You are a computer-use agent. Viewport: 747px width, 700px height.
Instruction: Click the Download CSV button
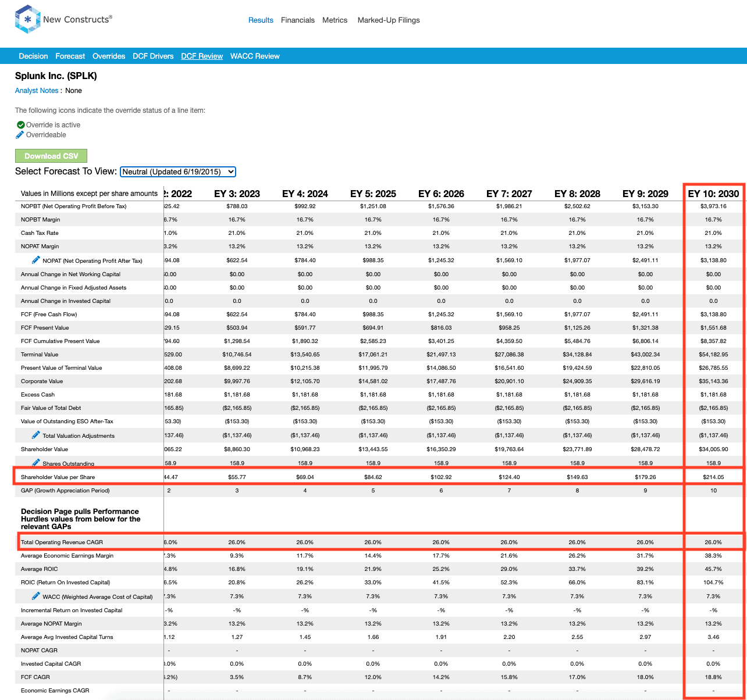(x=51, y=156)
